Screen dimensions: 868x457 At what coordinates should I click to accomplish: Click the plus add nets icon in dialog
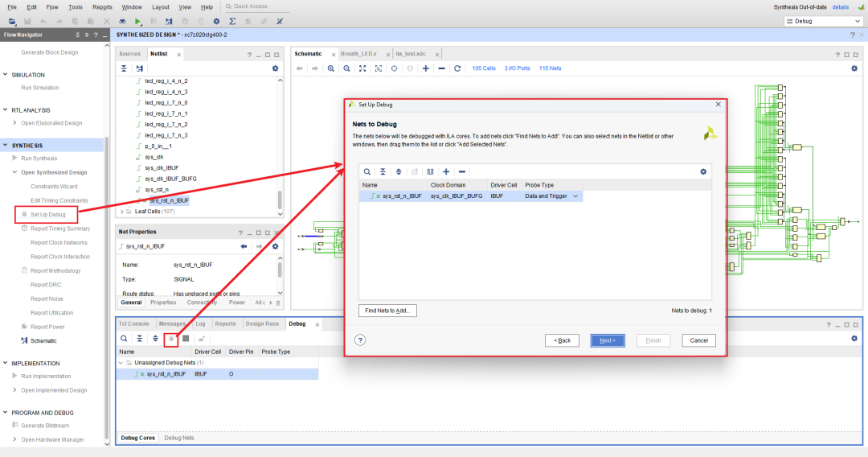coord(446,171)
